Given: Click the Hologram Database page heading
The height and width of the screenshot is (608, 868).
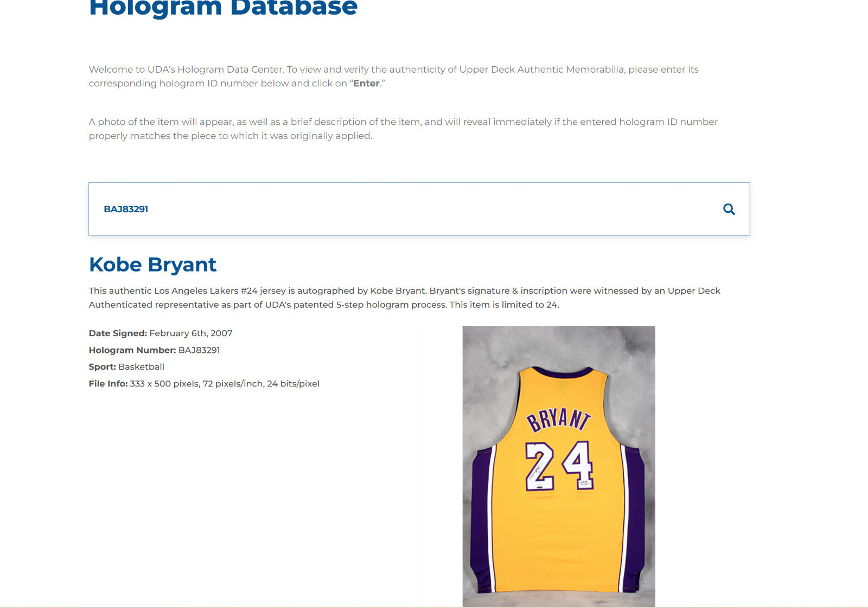Looking at the screenshot, I should point(223,8).
